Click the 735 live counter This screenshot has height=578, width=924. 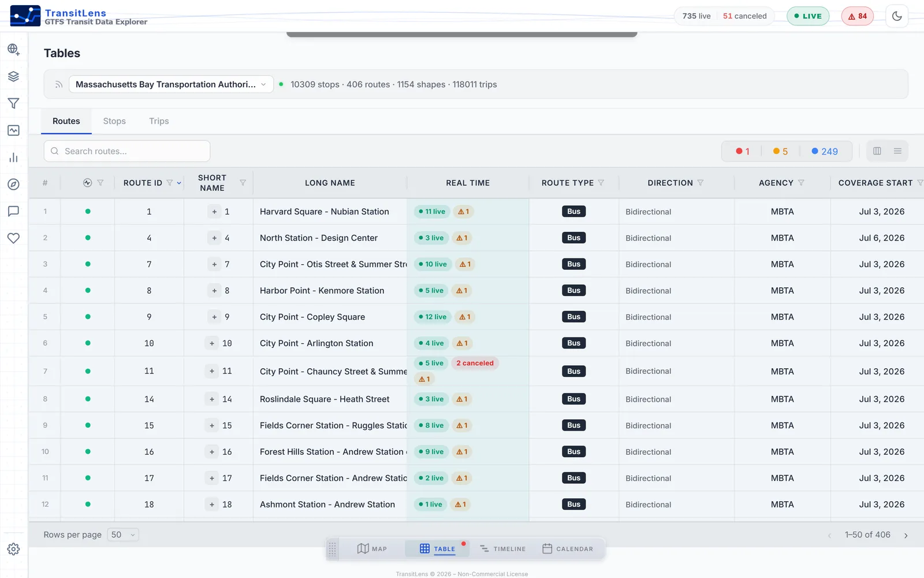click(696, 16)
